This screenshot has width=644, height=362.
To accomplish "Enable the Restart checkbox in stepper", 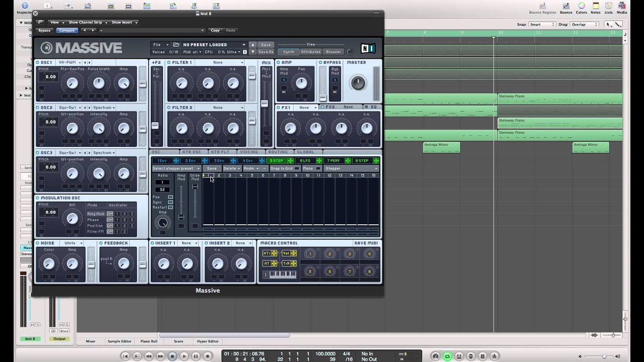I will [x=171, y=207].
